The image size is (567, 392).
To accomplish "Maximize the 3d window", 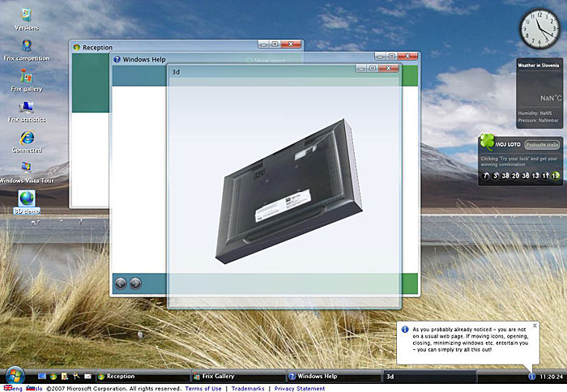I will [x=373, y=68].
